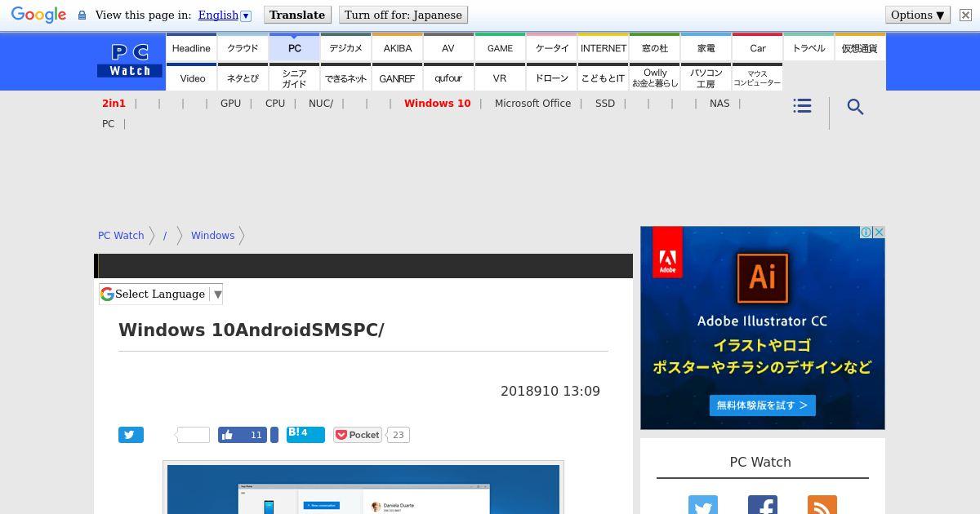
Task: Open the PC Watch RSS feed icon
Action: pos(822,505)
